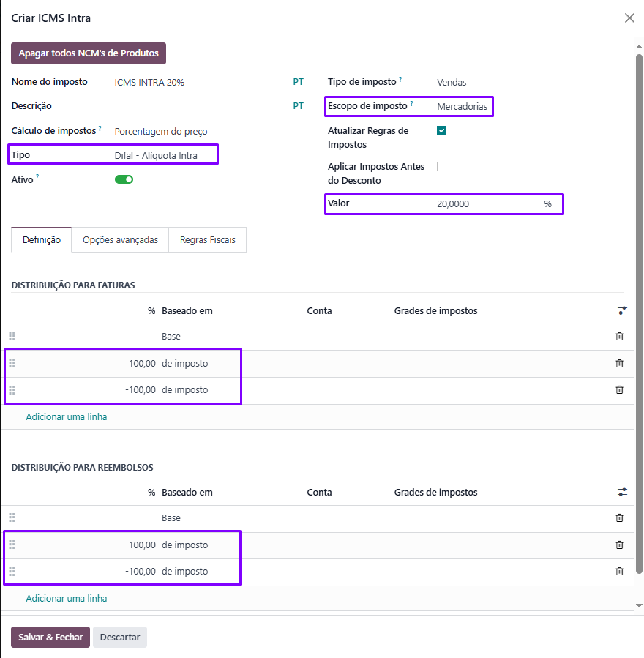
Task: Click the scrollbar down arrow
Action: [x=639, y=605]
